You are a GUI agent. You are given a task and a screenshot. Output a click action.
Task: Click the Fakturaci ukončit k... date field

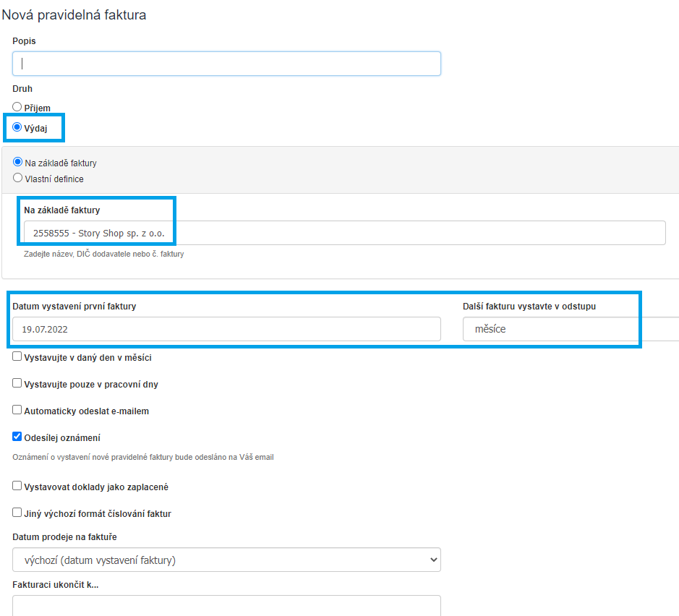click(x=226, y=606)
